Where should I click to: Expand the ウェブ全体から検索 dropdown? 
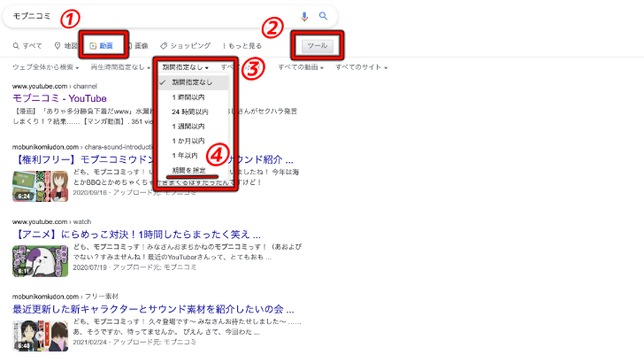46,67
